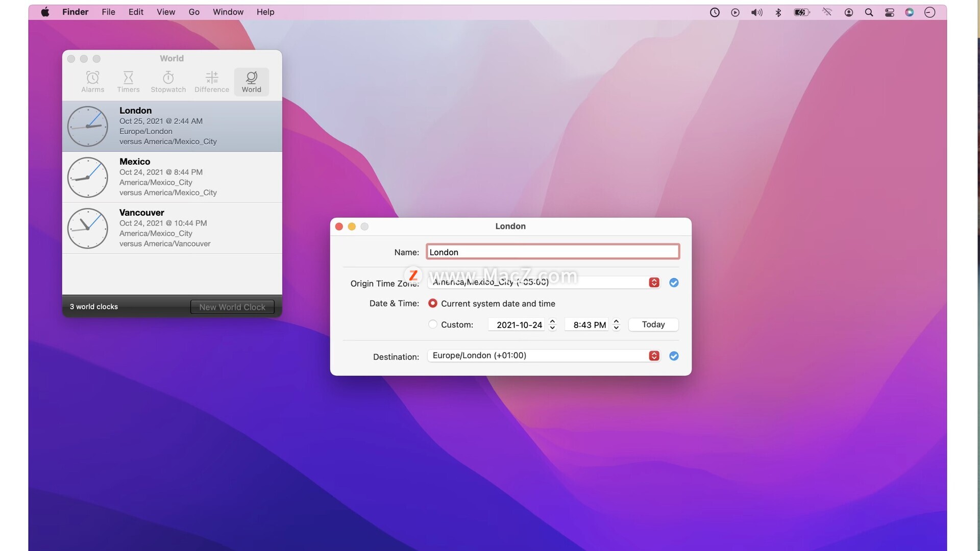Image resolution: width=980 pixels, height=551 pixels.
Task: Click the custom date field 2021-10-24
Action: click(517, 324)
